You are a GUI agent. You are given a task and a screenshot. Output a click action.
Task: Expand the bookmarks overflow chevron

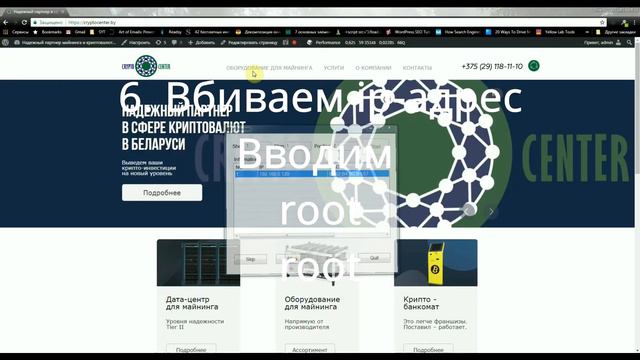pos(587,32)
